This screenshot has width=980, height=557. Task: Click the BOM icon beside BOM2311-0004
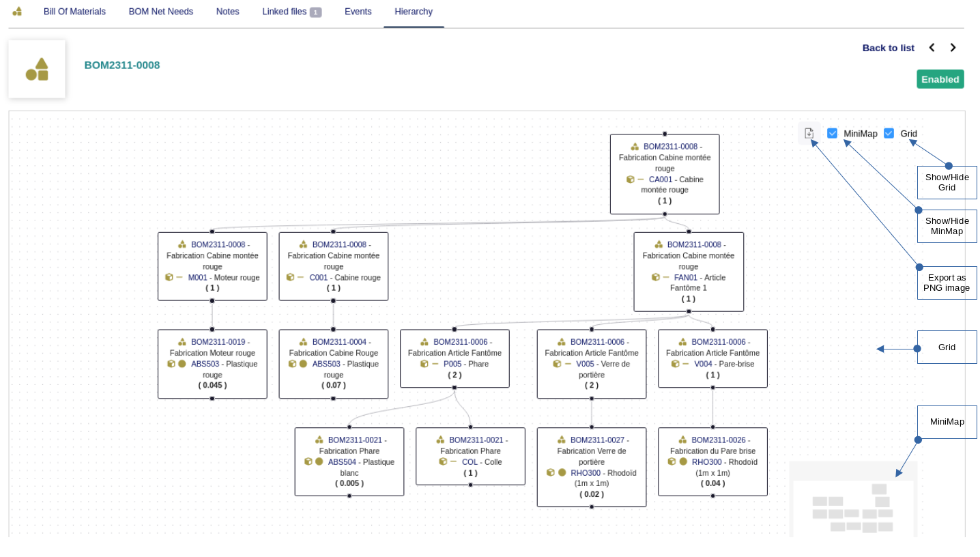coord(304,342)
